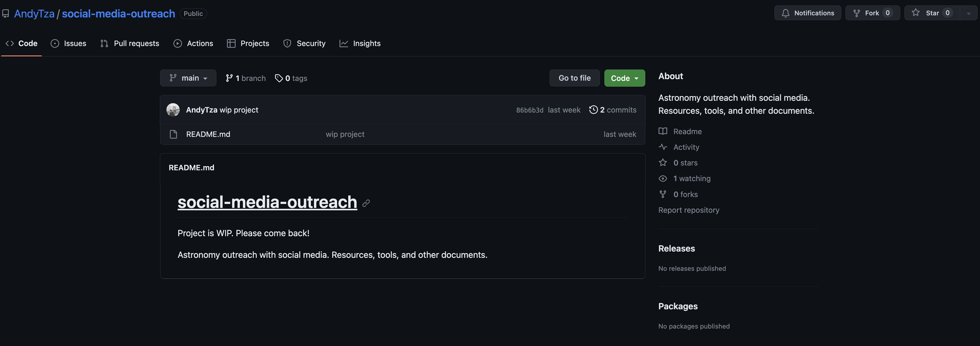Screen dimensions: 980x346
Task: Click the Issues circle icon
Action: 55,43
